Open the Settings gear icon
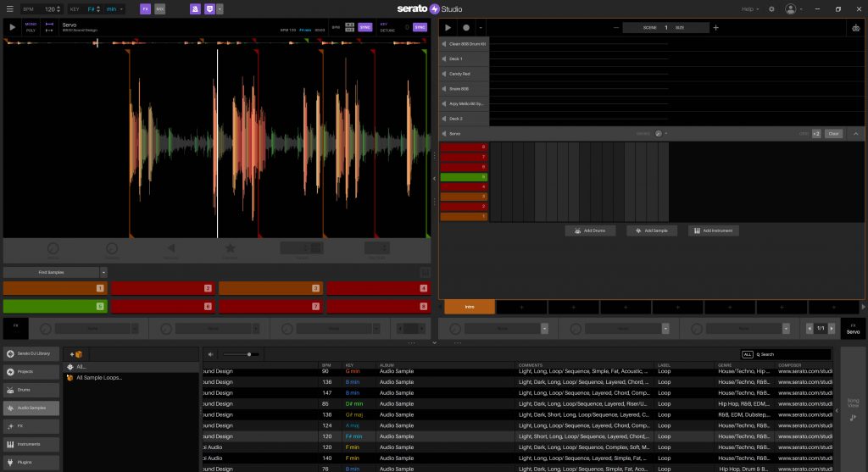 [x=771, y=8]
